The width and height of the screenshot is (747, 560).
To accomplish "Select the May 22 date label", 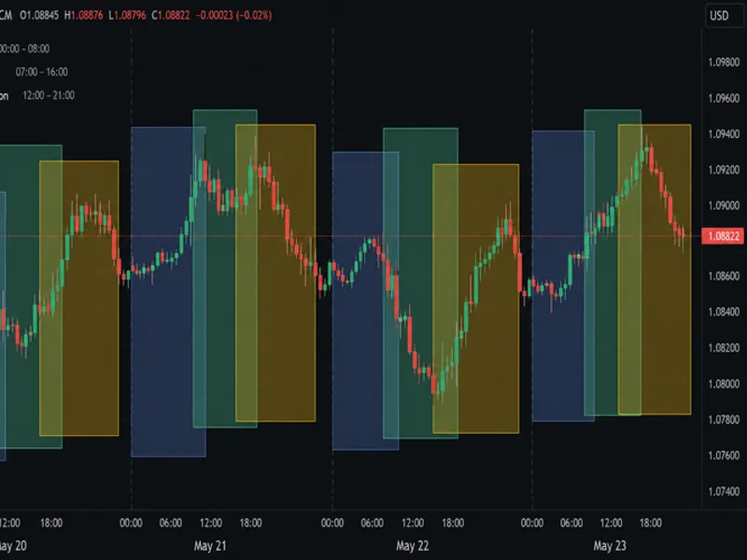I will click(412, 546).
